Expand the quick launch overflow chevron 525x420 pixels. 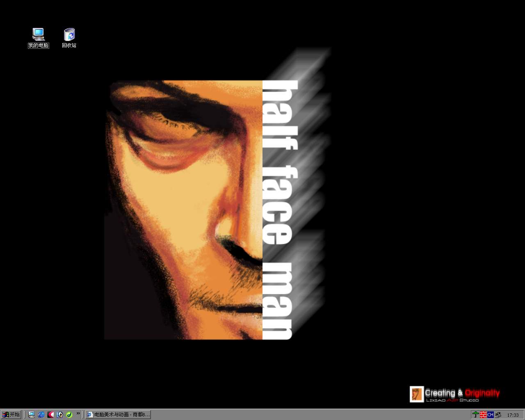click(78, 413)
